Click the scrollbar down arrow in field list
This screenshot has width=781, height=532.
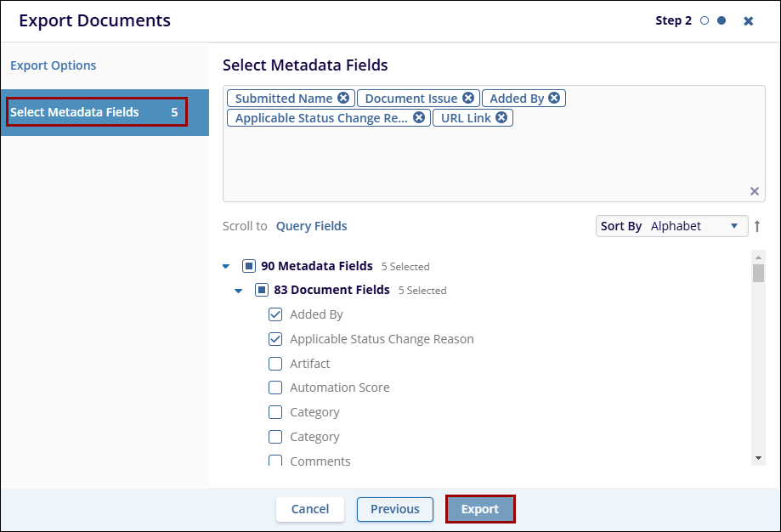point(758,458)
